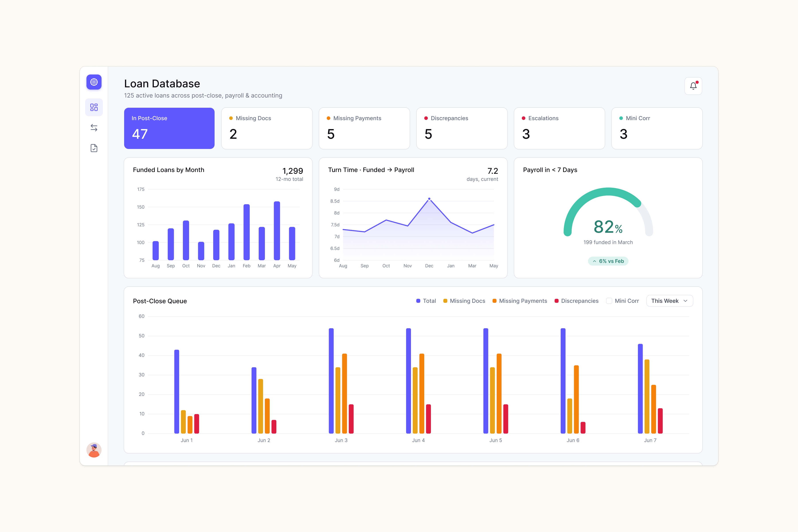
Task: Click the Jun 1 Total bar in queue chart
Action: pyautogui.click(x=177, y=391)
